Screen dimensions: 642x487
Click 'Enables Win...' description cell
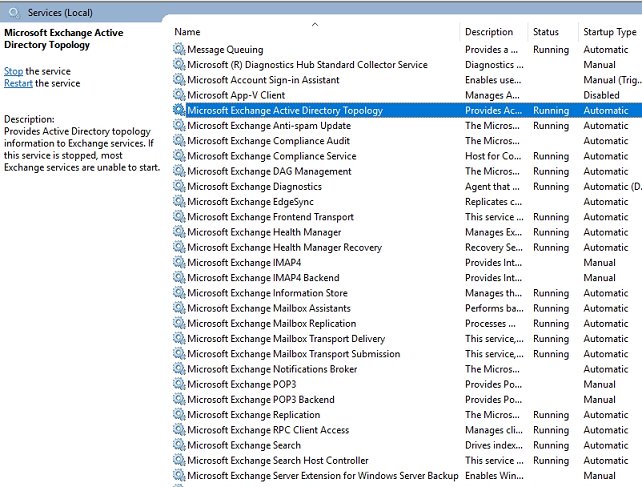pos(494,476)
